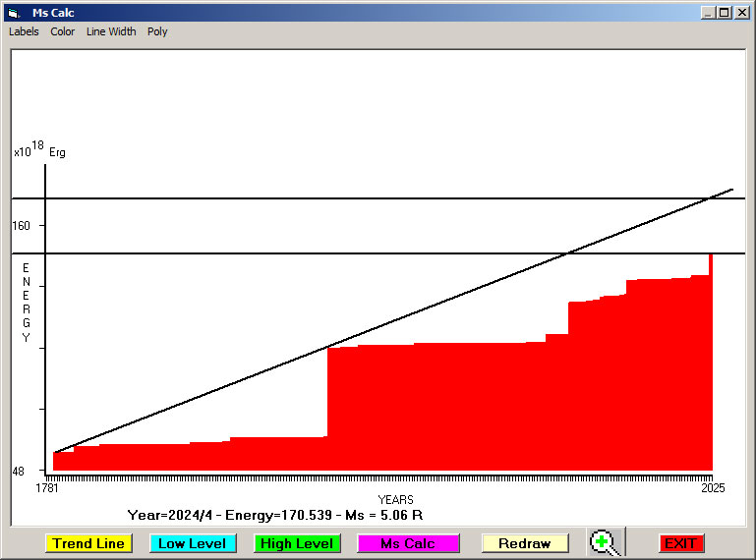Click the 1781 start year on axis
Image resolution: width=756 pixels, height=560 pixels.
[x=46, y=487]
